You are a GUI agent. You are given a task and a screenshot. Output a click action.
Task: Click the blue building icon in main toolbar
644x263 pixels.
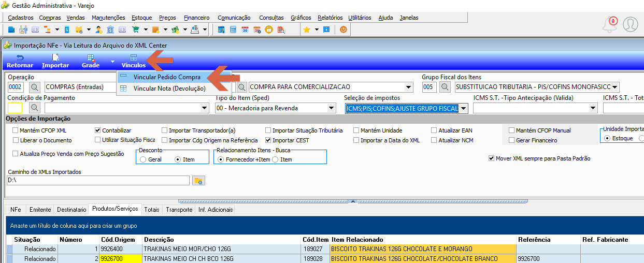click(11, 30)
